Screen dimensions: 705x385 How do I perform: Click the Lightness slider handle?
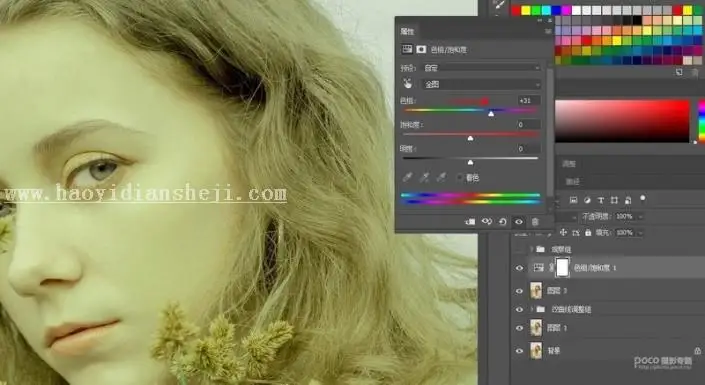click(470, 162)
